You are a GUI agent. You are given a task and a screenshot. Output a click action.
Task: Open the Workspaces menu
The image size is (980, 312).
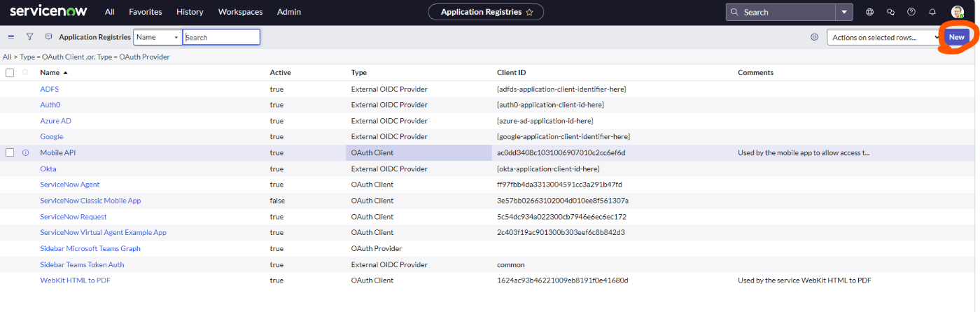(240, 12)
